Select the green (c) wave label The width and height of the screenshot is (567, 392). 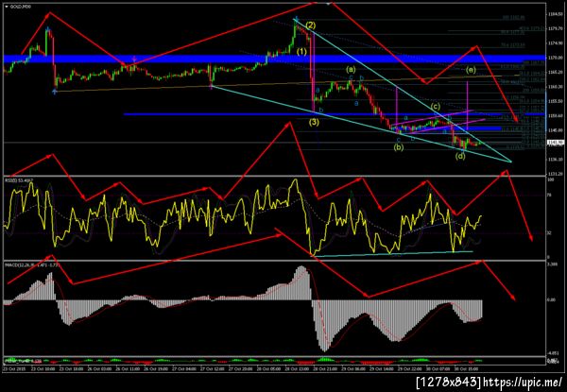click(435, 107)
